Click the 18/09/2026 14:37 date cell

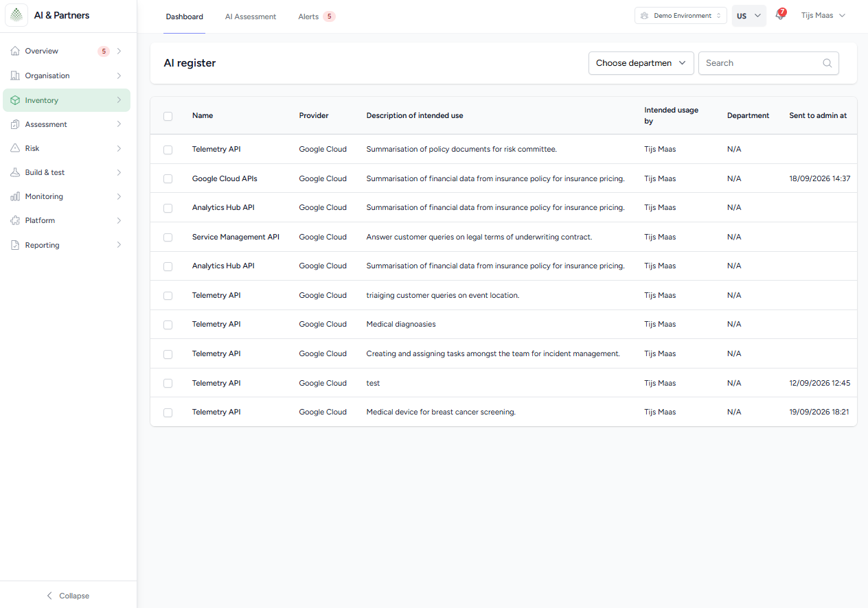point(820,178)
